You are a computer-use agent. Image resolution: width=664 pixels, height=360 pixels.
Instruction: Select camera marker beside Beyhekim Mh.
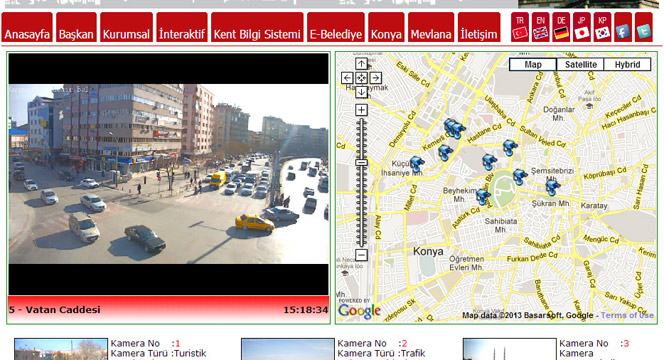(483, 197)
